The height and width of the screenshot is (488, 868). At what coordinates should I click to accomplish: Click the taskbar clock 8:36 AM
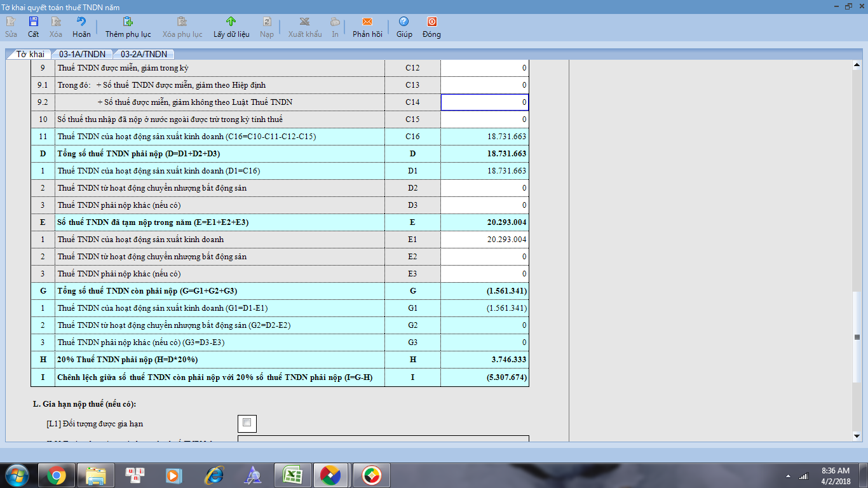tap(835, 471)
